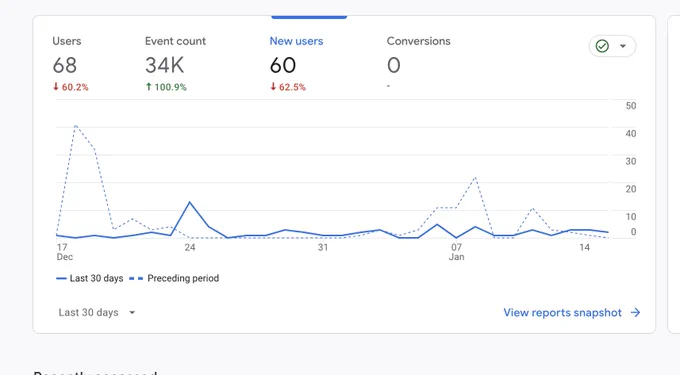
Task: Select the New users metric tab
Action: pyautogui.click(x=296, y=64)
